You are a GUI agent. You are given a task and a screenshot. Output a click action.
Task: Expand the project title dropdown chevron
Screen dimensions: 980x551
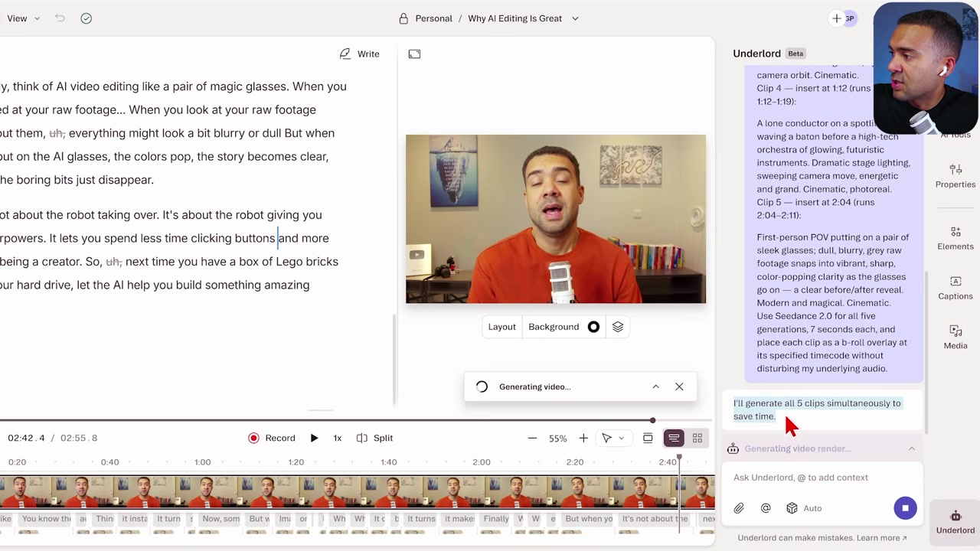click(x=575, y=18)
